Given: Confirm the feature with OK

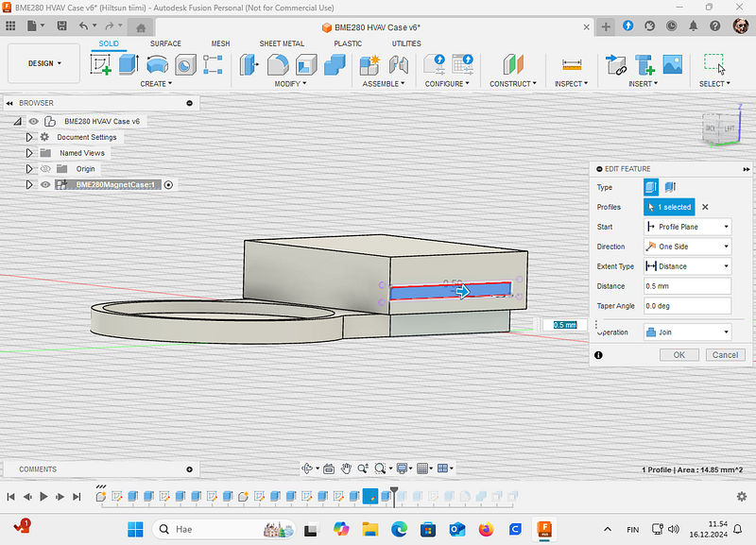Looking at the screenshot, I should pyautogui.click(x=679, y=355).
